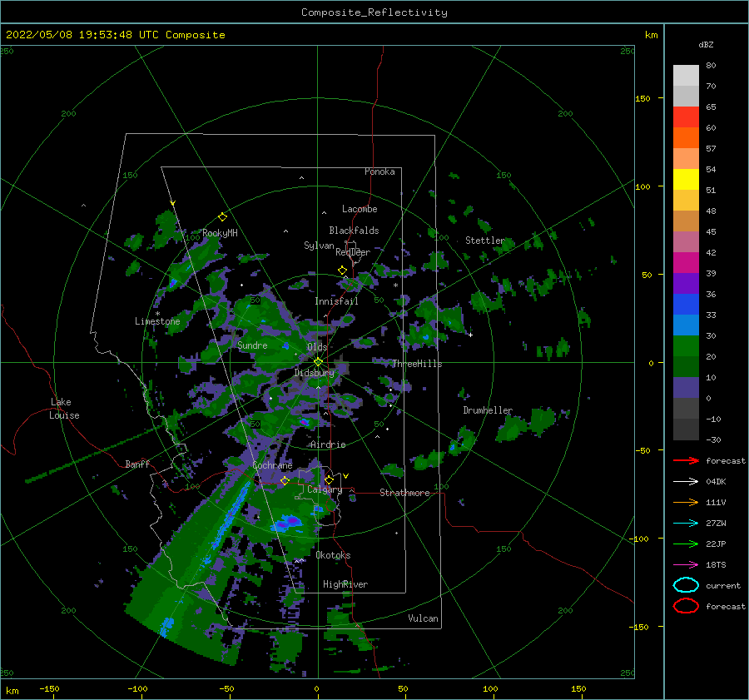Click the magenta 18TS arrow icon
749x700 pixels.
point(686,565)
